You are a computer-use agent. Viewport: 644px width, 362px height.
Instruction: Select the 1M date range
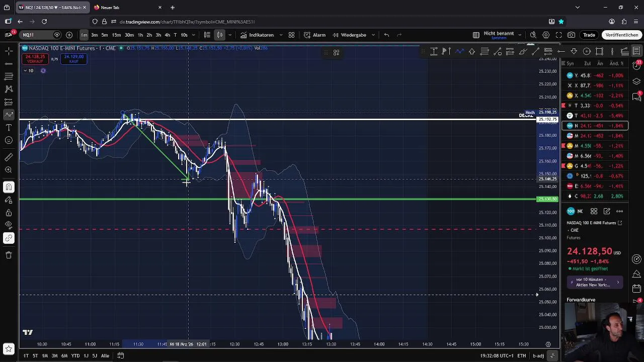[x=45, y=355]
